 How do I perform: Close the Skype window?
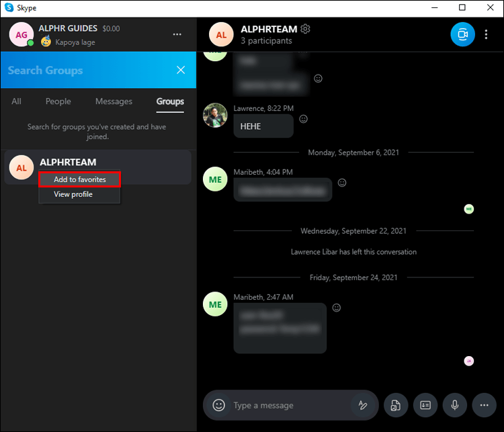click(490, 7)
